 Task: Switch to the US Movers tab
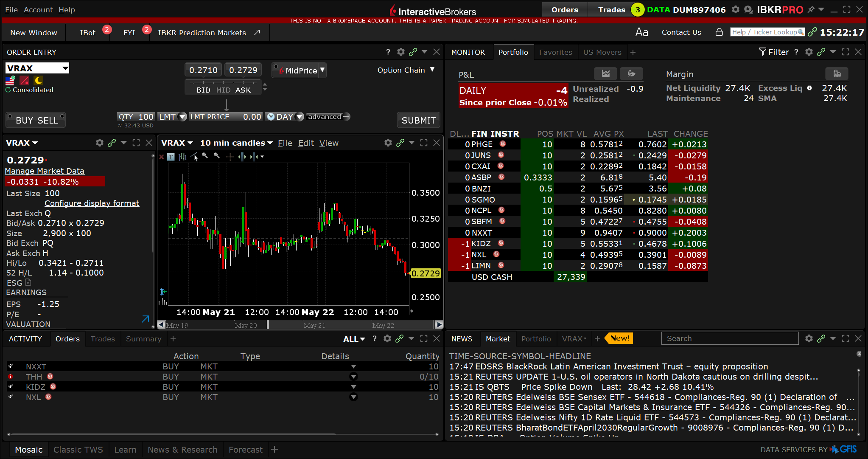[602, 52]
